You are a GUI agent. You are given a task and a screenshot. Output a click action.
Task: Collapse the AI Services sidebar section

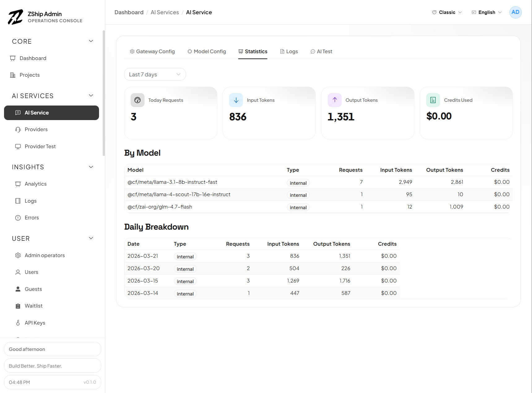click(91, 96)
